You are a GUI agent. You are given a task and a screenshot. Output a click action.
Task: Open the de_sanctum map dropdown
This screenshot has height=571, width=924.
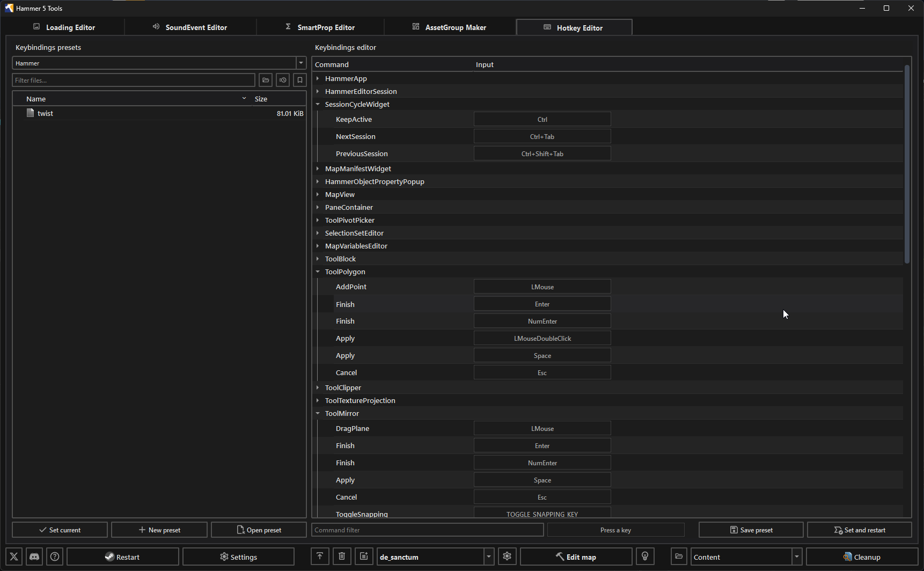(488, 557)
